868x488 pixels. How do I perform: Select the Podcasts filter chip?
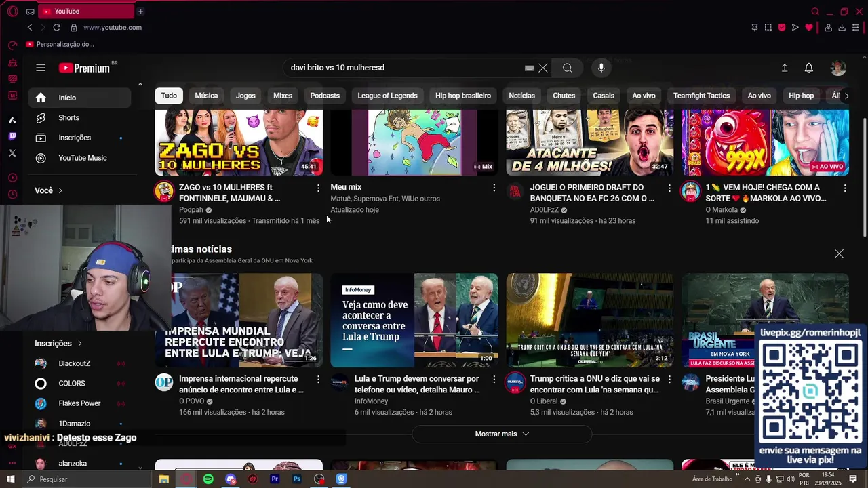325,96
